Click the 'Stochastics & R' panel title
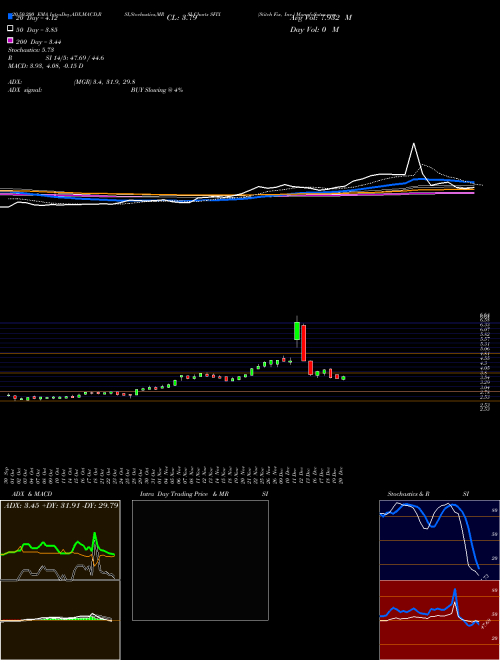Viewport: 500px width, 660px height. pyautogui.click(x=408, y=494)
